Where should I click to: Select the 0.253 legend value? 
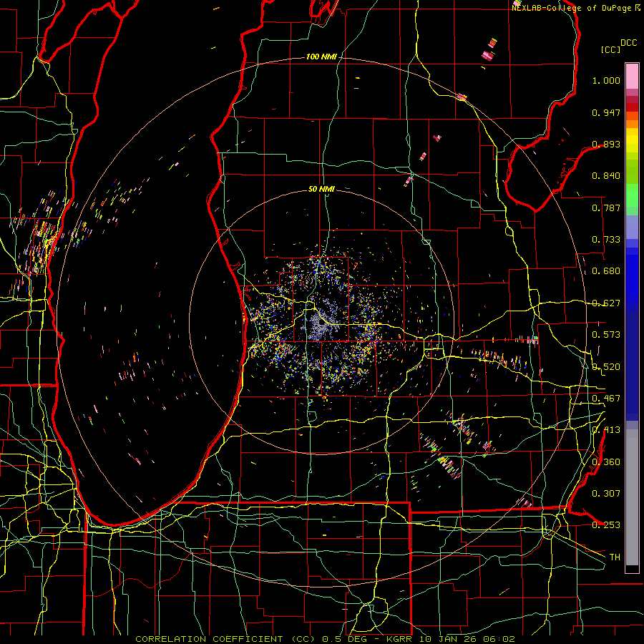point(606,525)
